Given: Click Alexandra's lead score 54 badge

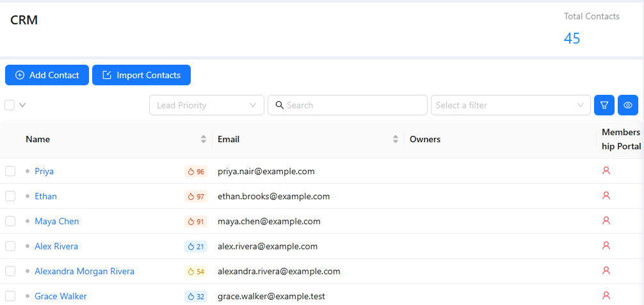Looking at the screenshot, I should pyautogui.click(x=196, y=271).
